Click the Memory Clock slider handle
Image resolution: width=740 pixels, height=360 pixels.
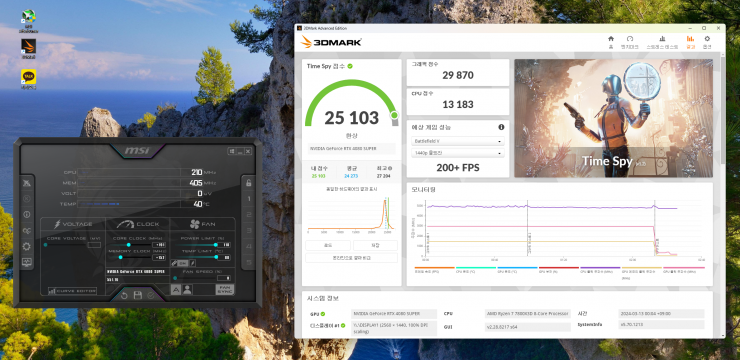(121, 257)
